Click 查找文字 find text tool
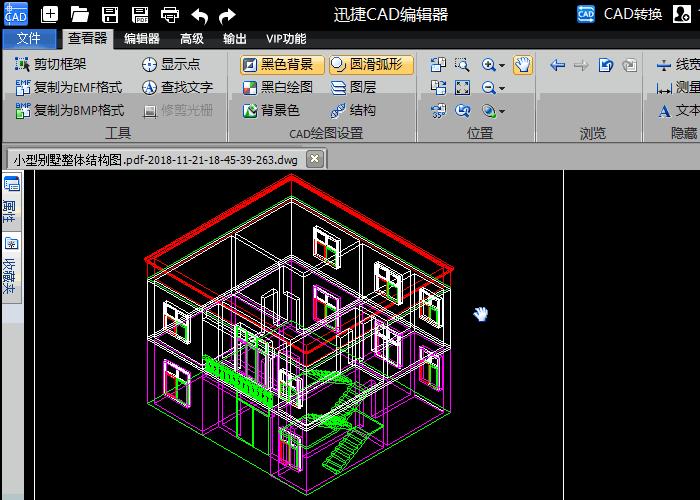 click(177, 87)
